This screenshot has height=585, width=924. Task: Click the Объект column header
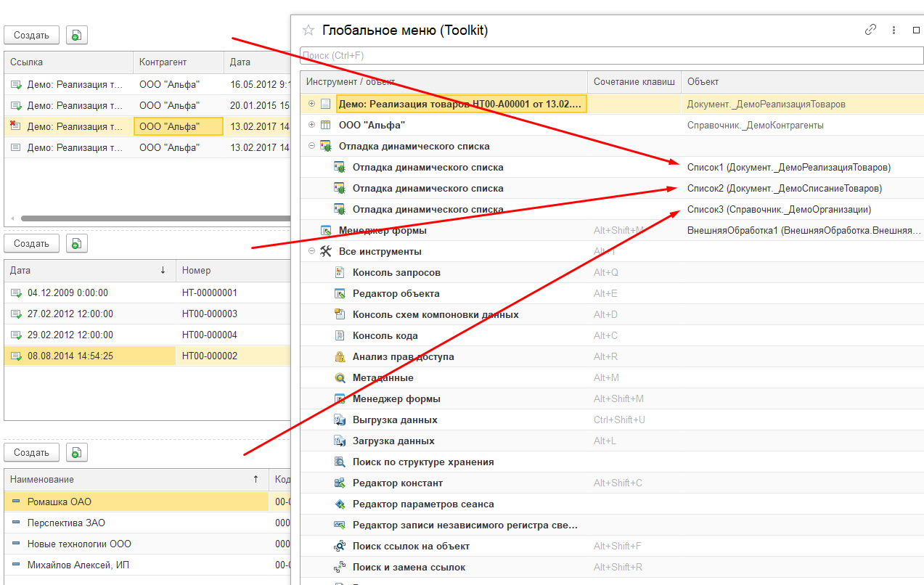click(x=803, y=82)
